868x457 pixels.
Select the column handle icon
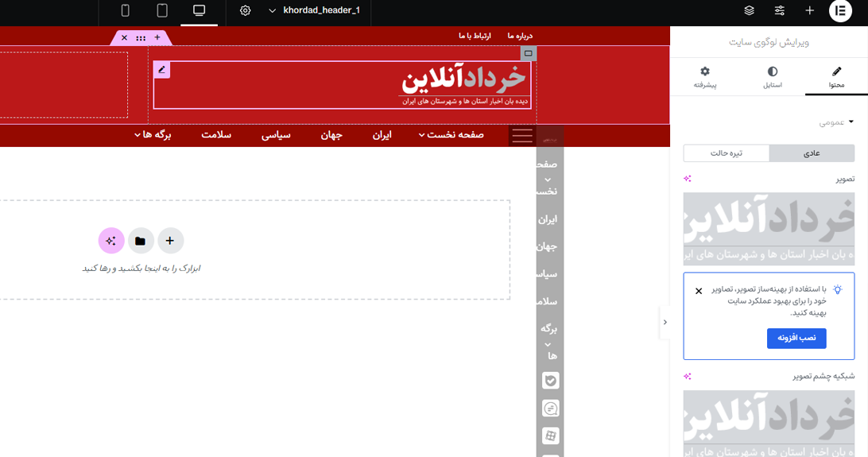529,54
